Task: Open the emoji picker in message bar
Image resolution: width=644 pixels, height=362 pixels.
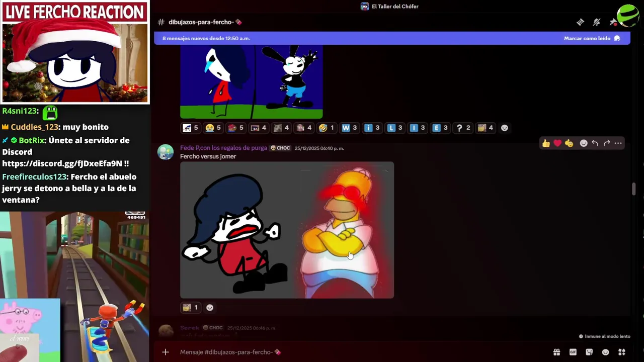Action: (x=606, y=352)
